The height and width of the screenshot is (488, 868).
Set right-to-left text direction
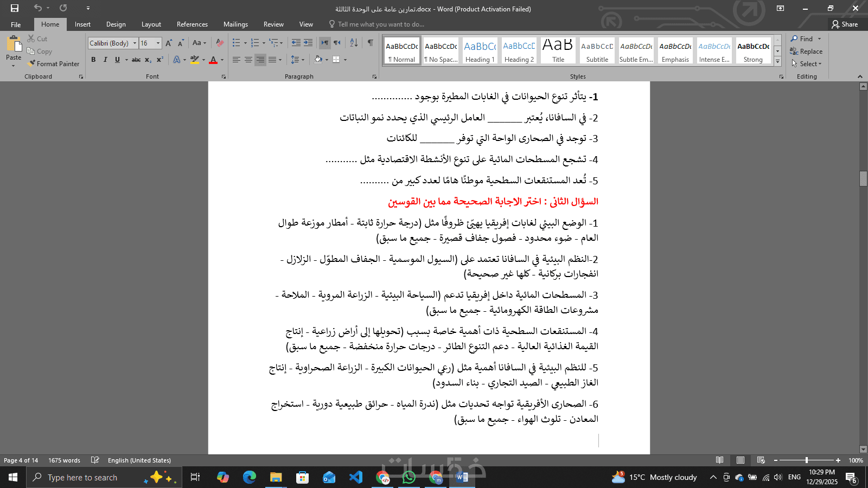pos(337,43)
